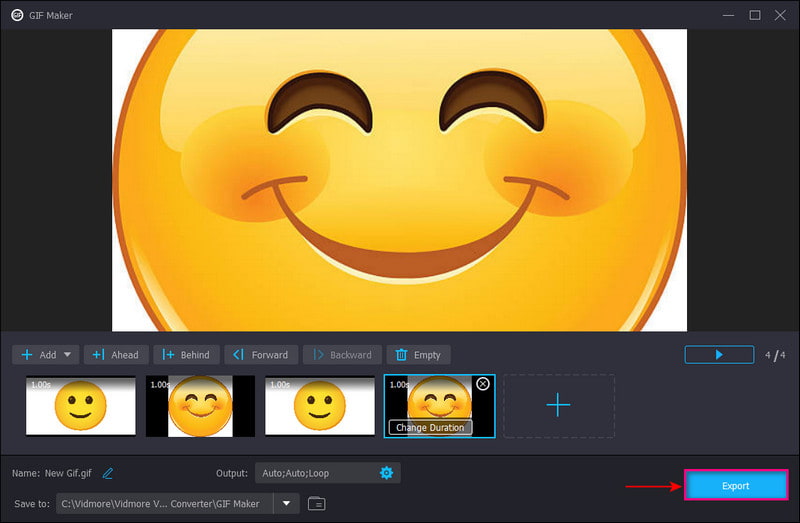Select the first smiley frame thumbnail
The width and height of the screenshot is (800, 523).
(80, 406)
